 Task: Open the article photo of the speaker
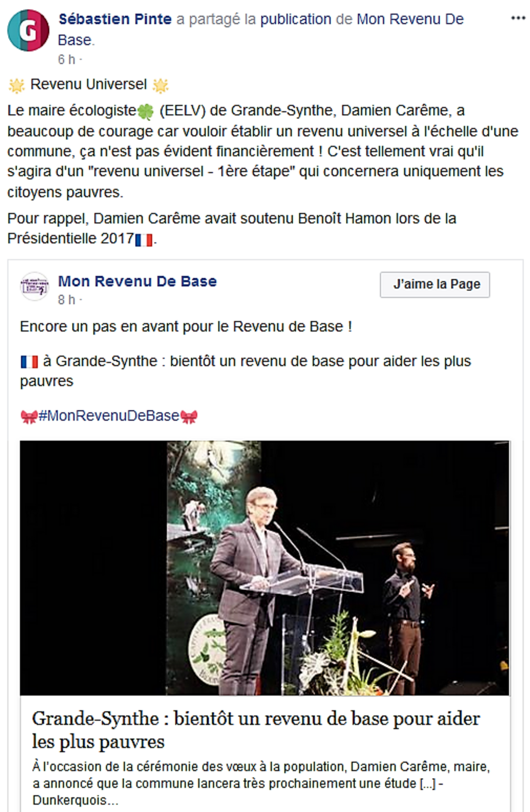coord(264,567)
